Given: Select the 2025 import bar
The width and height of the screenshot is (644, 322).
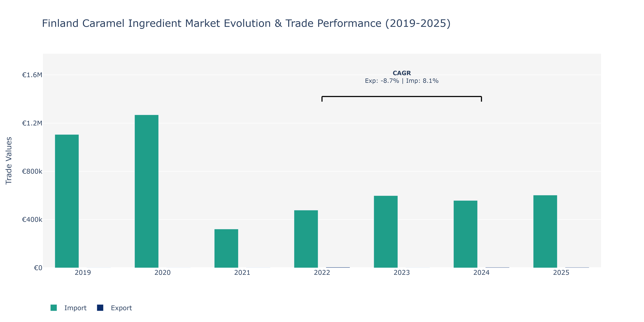Looking at the screenshot, I should pos(545,231).
